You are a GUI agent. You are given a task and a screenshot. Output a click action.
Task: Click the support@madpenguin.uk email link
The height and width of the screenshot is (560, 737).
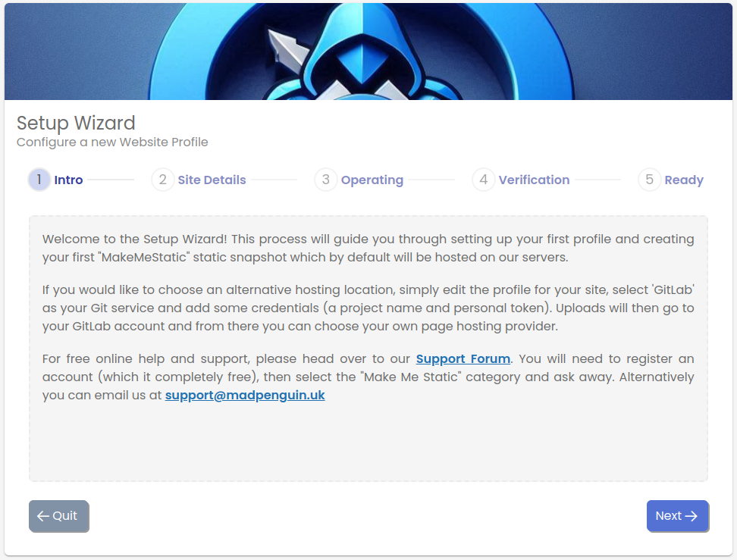[x=245, y=395]
